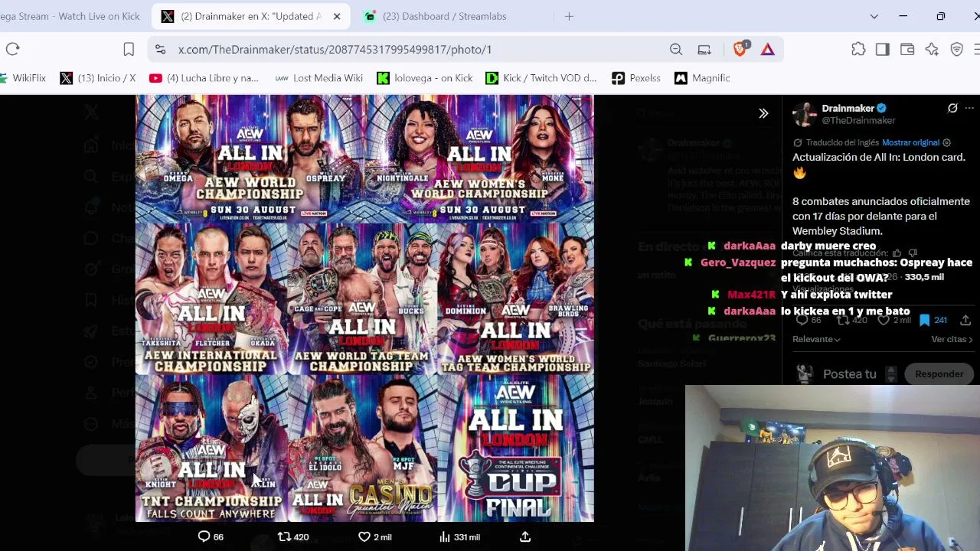Reload the current page
The image size is (980, 551).
12,49
